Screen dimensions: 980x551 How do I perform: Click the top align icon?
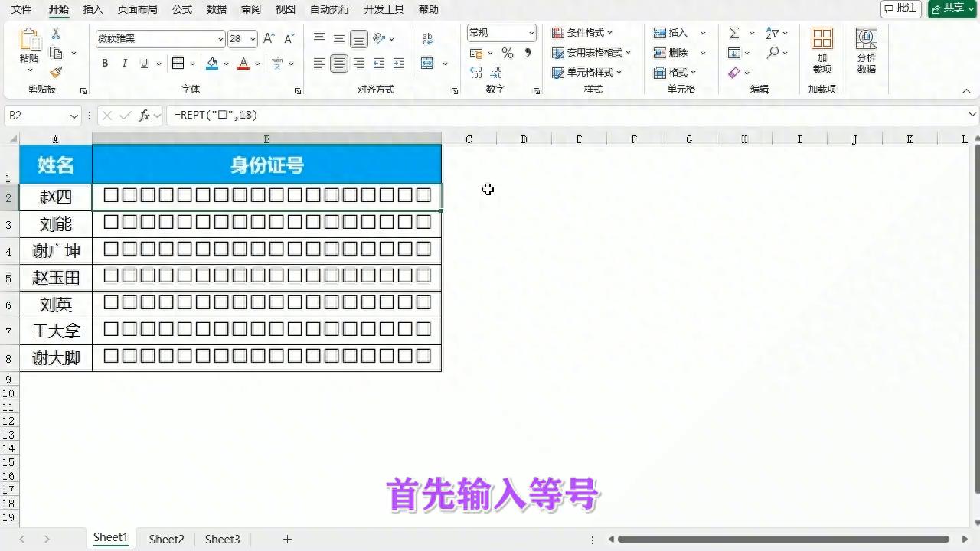319,38
